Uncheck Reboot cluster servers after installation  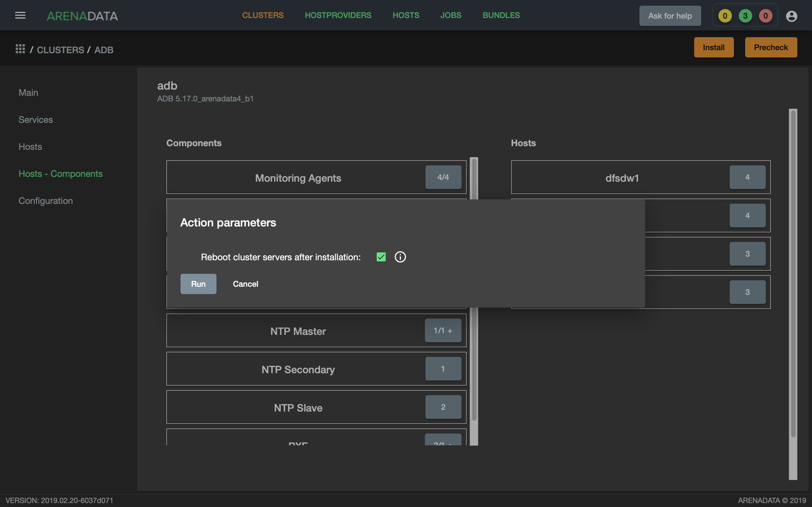[x=381, y=257]
